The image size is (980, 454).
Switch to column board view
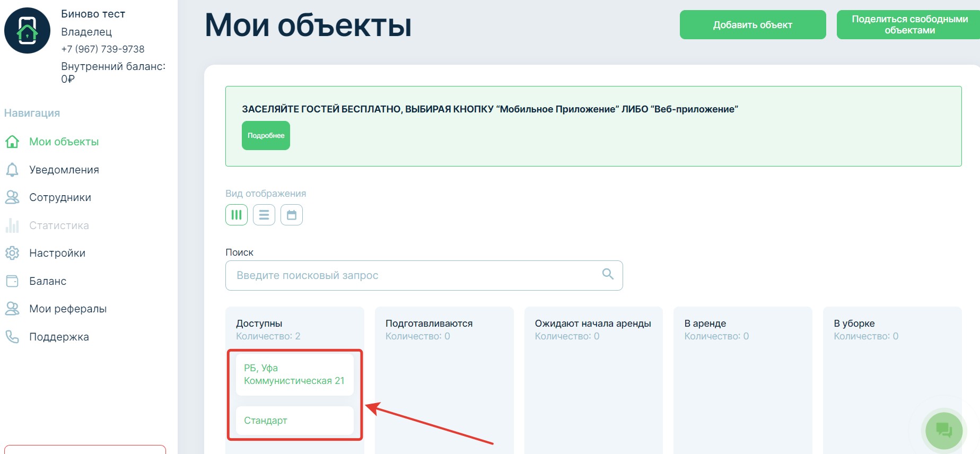pyautogui.click(x=237, y=215)
